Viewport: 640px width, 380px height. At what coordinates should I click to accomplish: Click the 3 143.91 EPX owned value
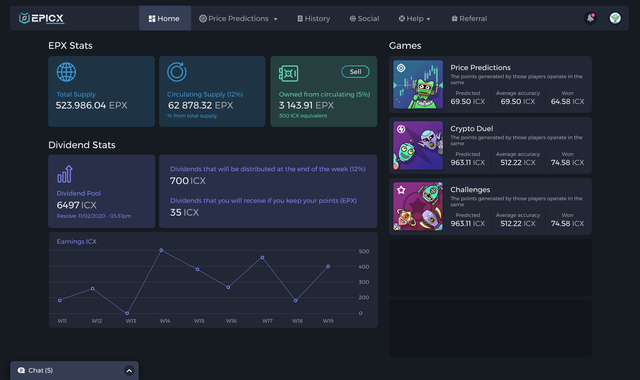[306, 105]
